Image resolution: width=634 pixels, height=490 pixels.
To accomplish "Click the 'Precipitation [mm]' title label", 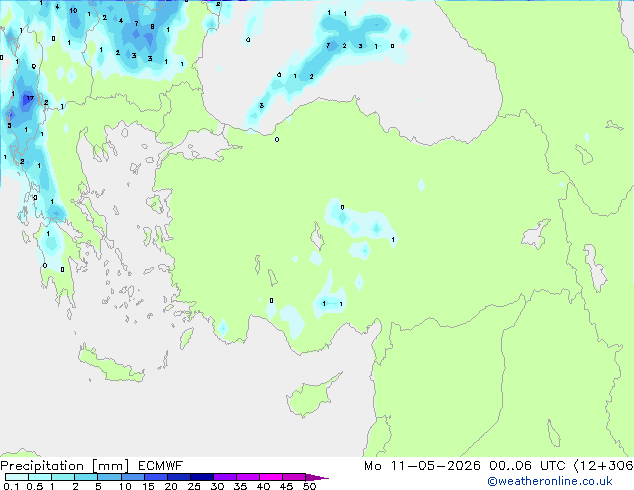I will click(x=65, y=466).
